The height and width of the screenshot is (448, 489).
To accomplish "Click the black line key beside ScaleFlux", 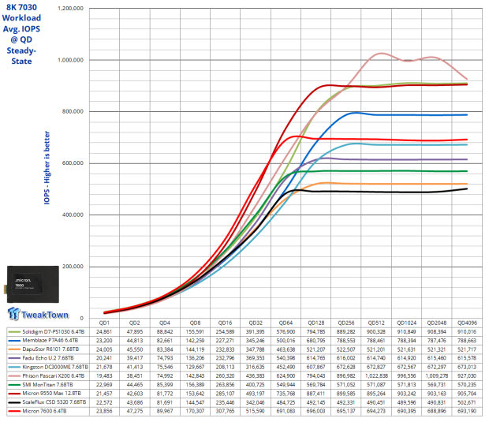I will [x=14, y=402].
